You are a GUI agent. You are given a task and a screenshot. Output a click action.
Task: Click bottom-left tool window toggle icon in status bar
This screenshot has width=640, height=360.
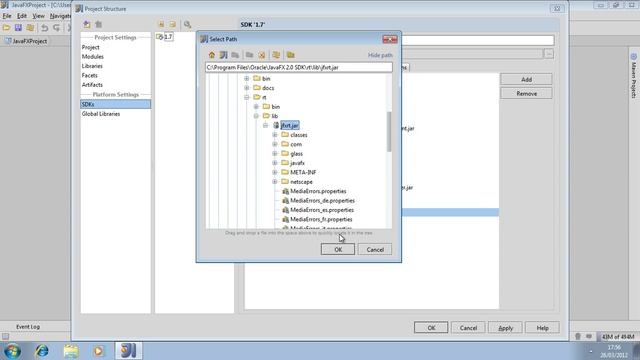(x=5, y=336)
